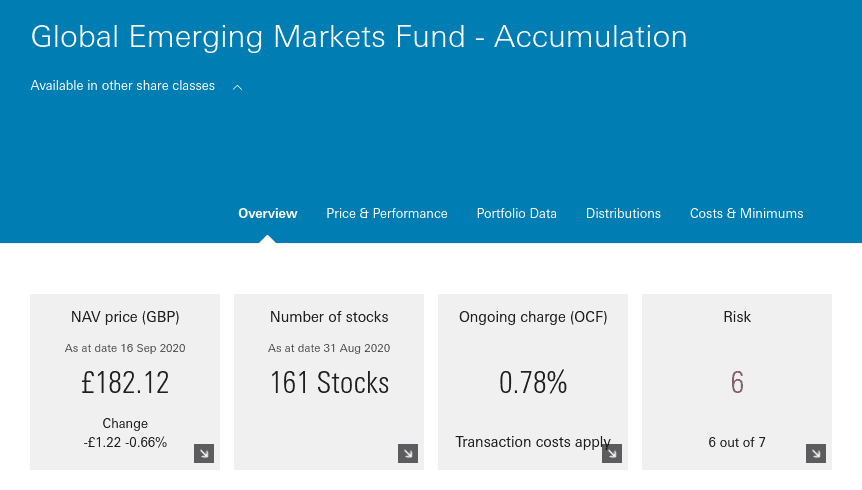
Task: Click the Transaction costs apply text
Action: [533, 442]
